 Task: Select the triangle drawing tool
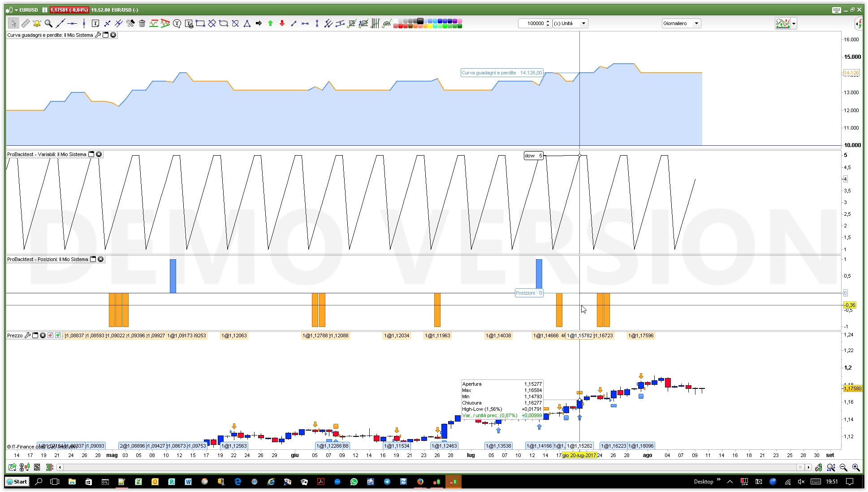(247, 23)
